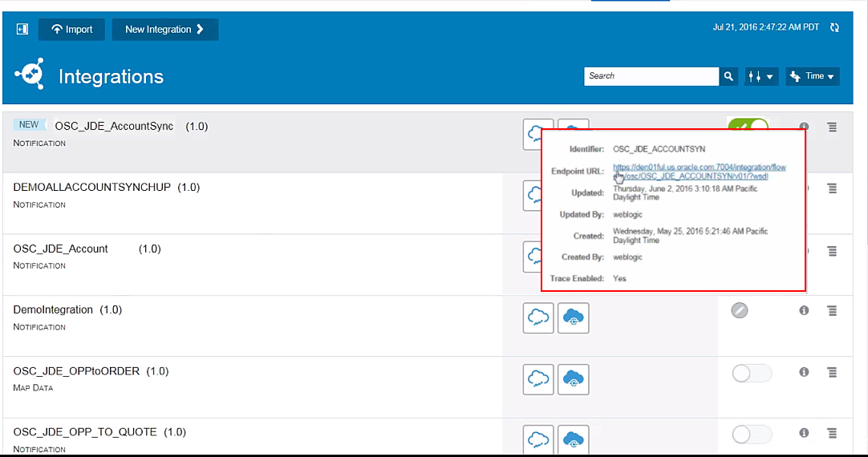Click target cloud icon for OSC_JDE_OPPtoORDER
This screenshot has height=457, width=868.
pos(573,379)
